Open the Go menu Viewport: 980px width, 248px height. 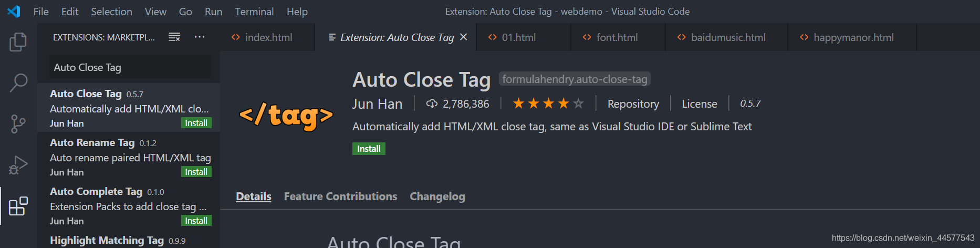point(185,12)
